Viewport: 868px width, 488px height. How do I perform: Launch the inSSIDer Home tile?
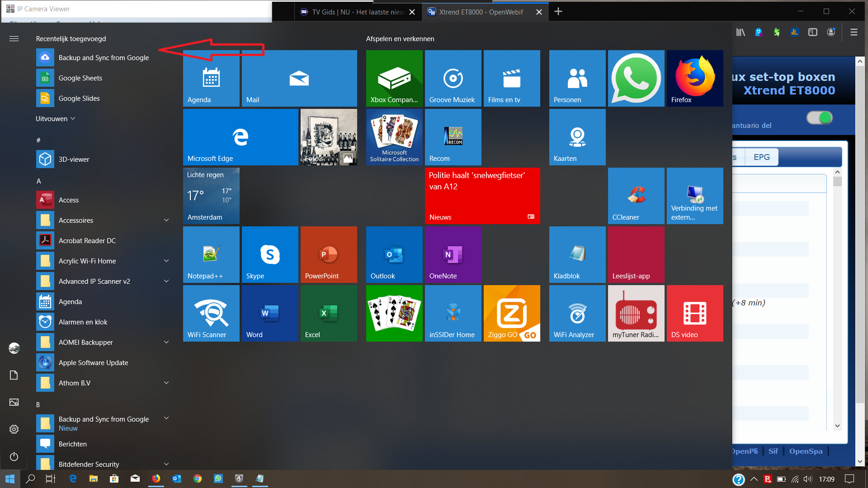[x=453, y=313]
